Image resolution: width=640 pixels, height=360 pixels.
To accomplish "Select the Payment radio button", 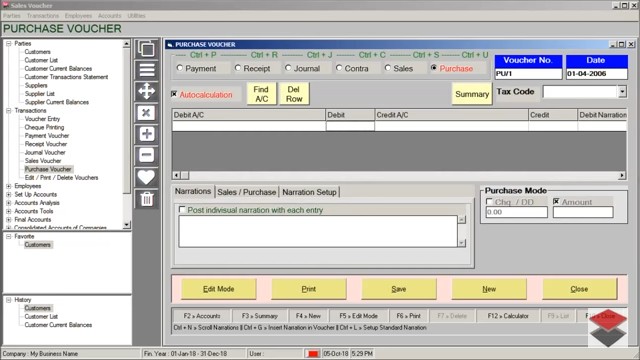I will coord(180,68).
